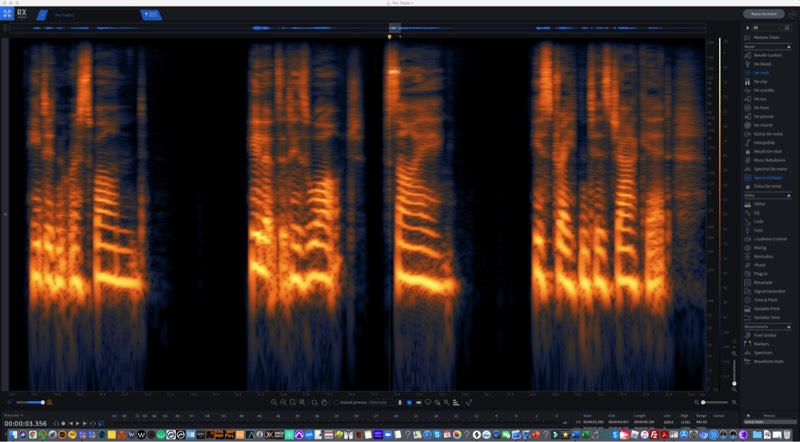Click the Send Back tab button

tap(151, 15)
